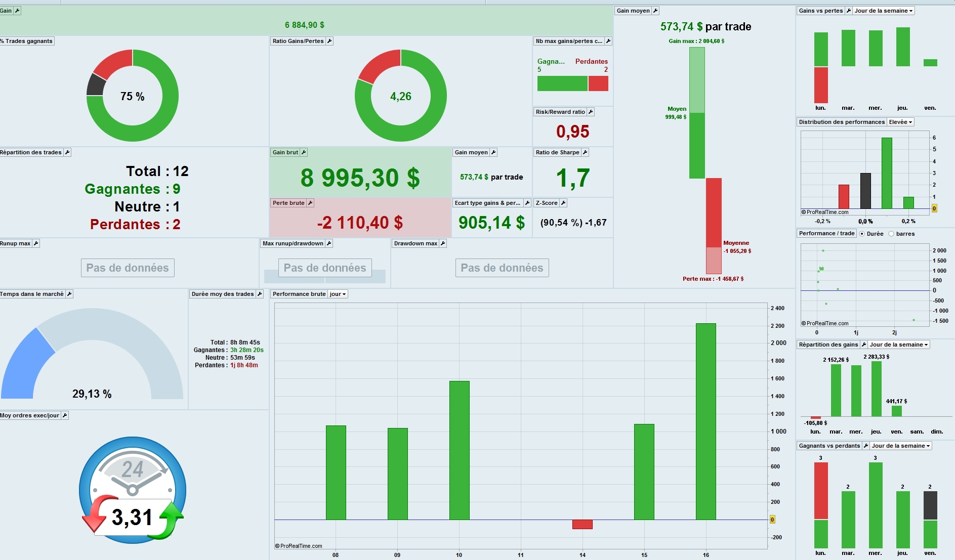Open wrench settings for Répartition des trades

(x=67, y=152)
